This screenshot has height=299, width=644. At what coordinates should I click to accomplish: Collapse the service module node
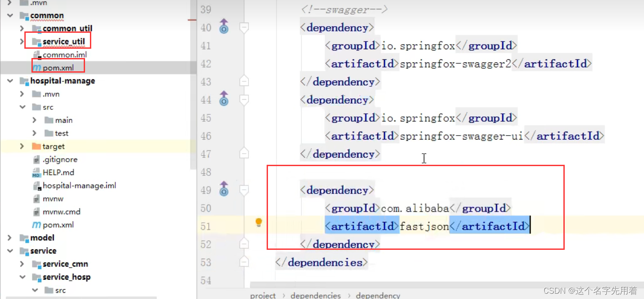point(10,251)
